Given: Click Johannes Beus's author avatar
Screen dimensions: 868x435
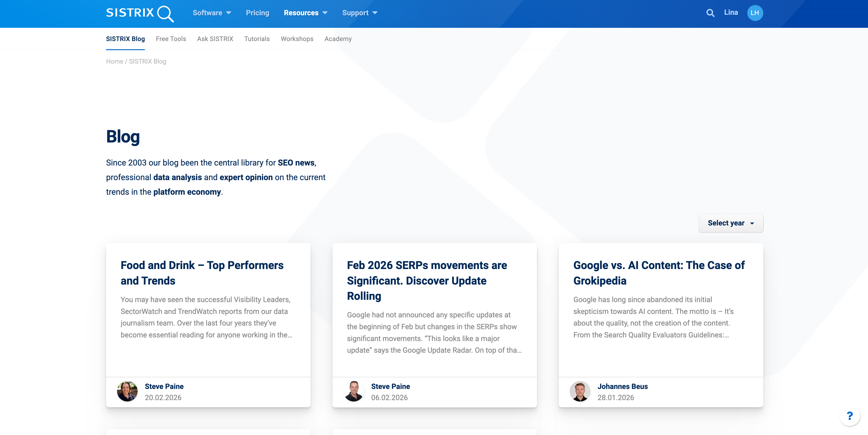Looking at the screenshot, I should (580, 391).
